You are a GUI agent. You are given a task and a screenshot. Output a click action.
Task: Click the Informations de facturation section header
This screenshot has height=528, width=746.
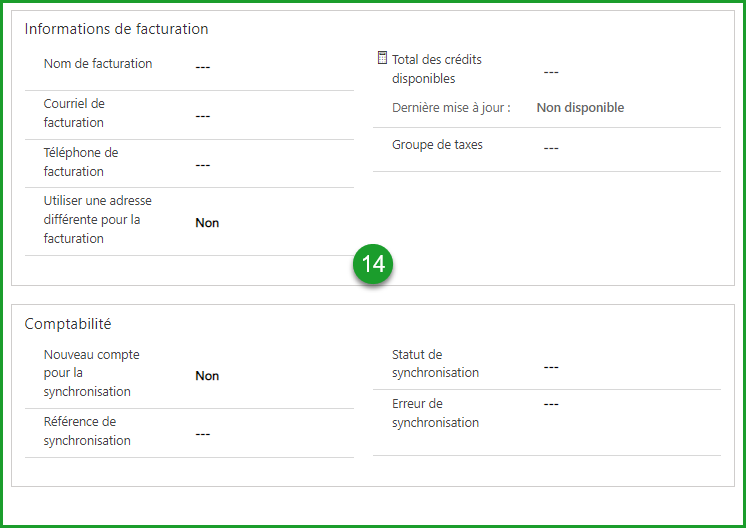point(116,29)
